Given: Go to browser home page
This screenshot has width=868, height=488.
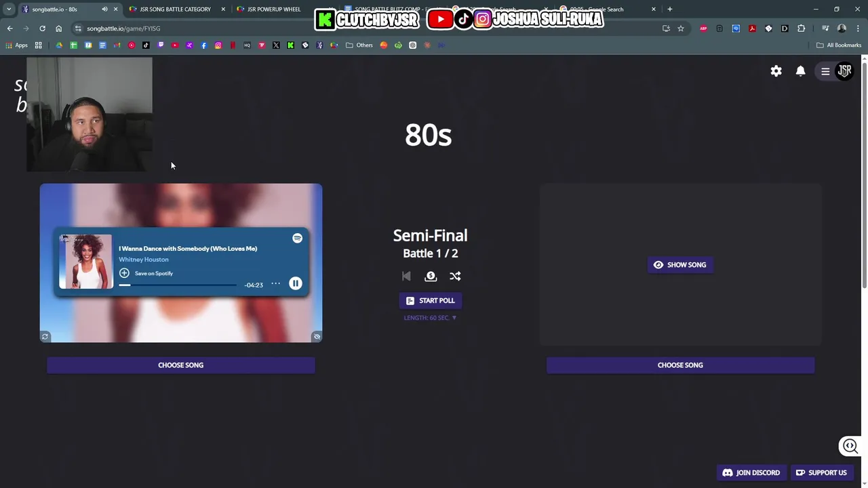Looking at the screenshot, I should click(x=58, y=28).
